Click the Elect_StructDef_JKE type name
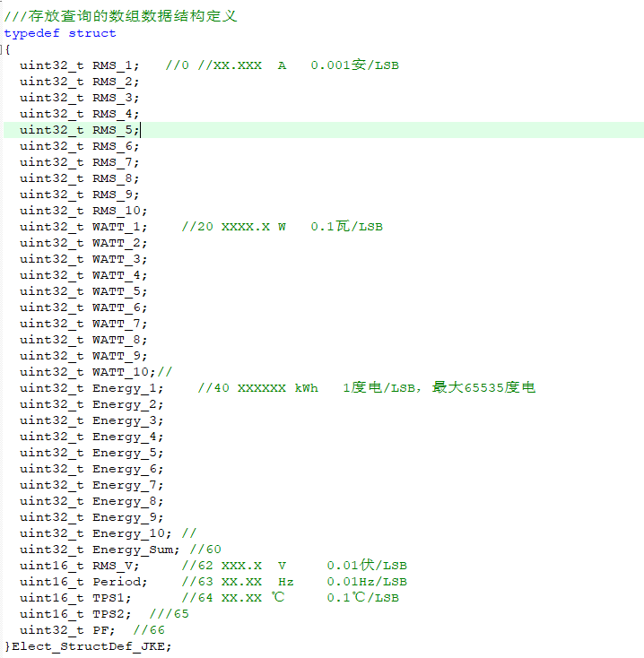Image resolution: width=644 pixels, height=658 pixels. point(87,646)
